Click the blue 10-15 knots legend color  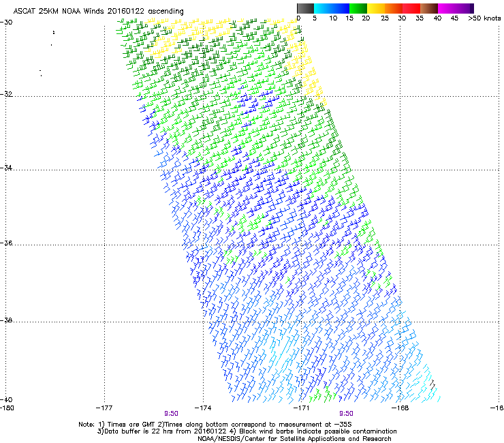(341, 8)
